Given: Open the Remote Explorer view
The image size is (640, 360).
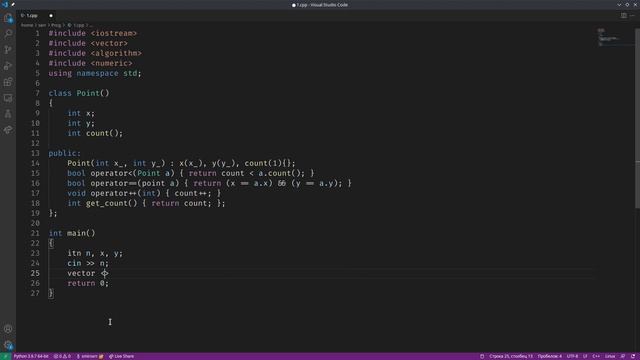Looking at the screenshot, I should pos(8,98).
